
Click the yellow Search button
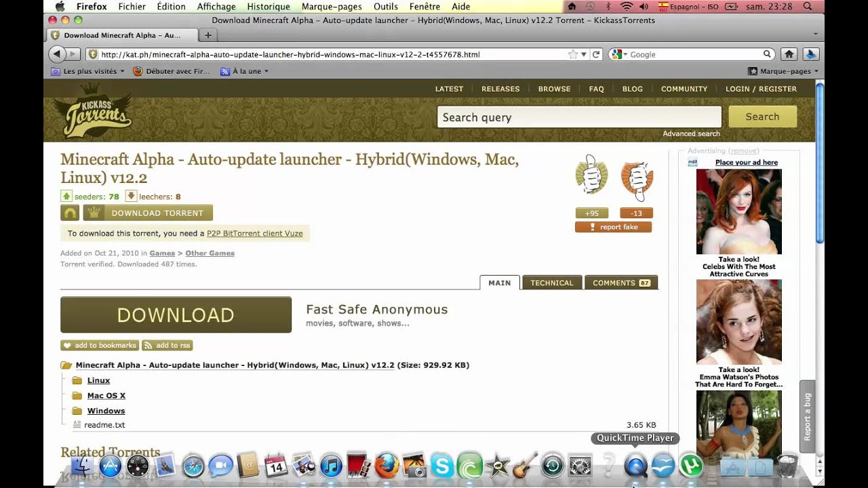(x=762, y=117)
